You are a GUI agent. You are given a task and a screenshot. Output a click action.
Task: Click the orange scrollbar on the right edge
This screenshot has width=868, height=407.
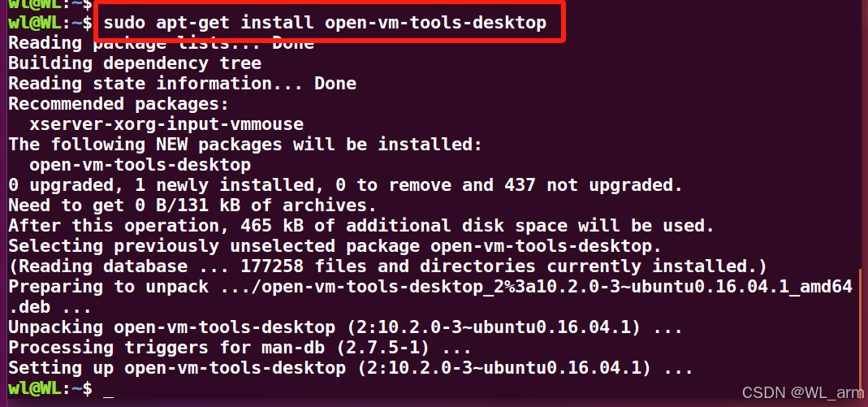point(860,335)
